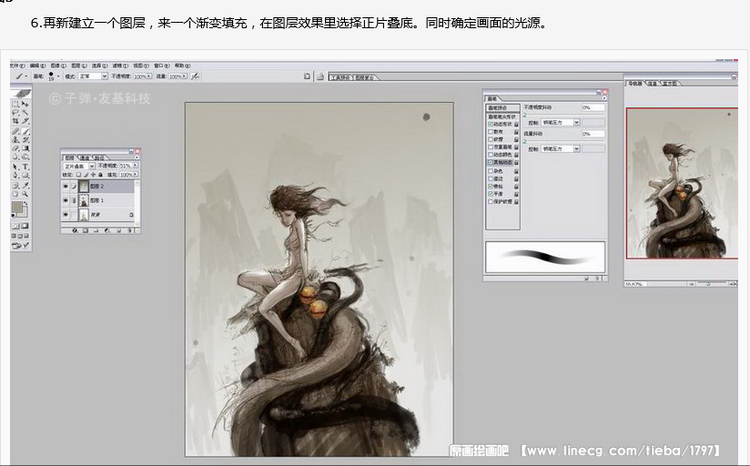Hide layer 图层 2 with its eye icon
This screenshot has width=750, height=466.
pos(66,186)
